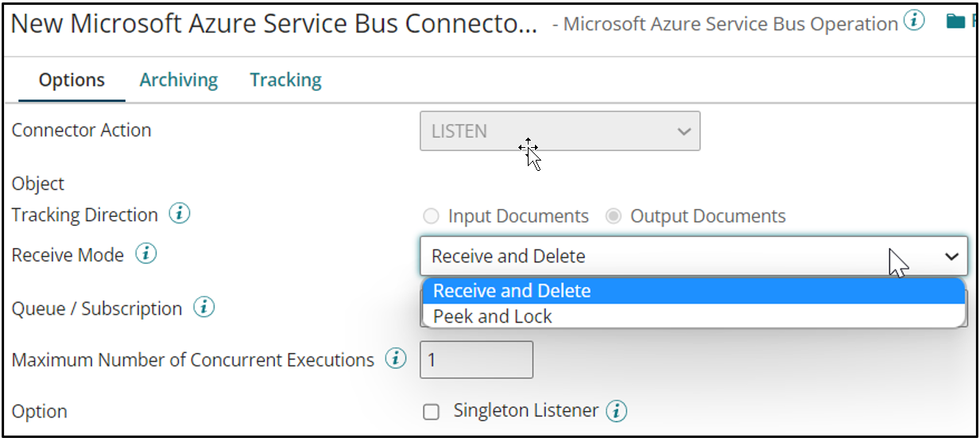980x438 pixels.
Task: Choose the highlighted Receive and Delete option
Action: click(x=512, y=291)
